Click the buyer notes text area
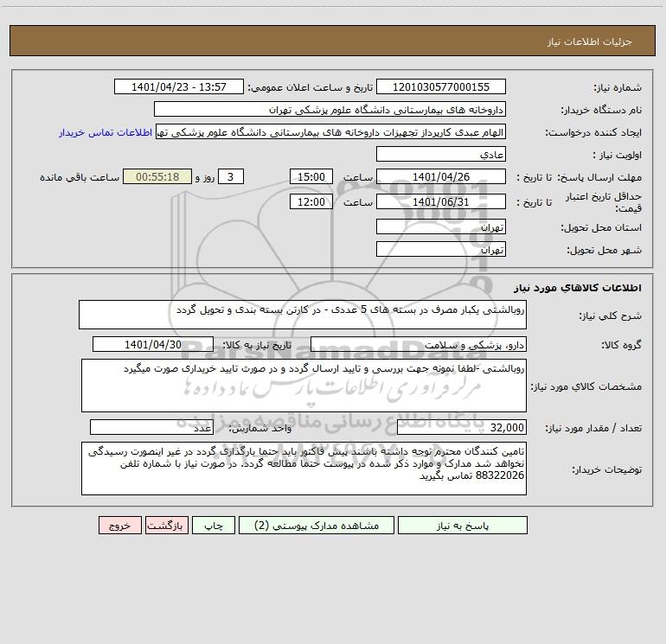The image size is (666, 644). (x=304, y=469)
